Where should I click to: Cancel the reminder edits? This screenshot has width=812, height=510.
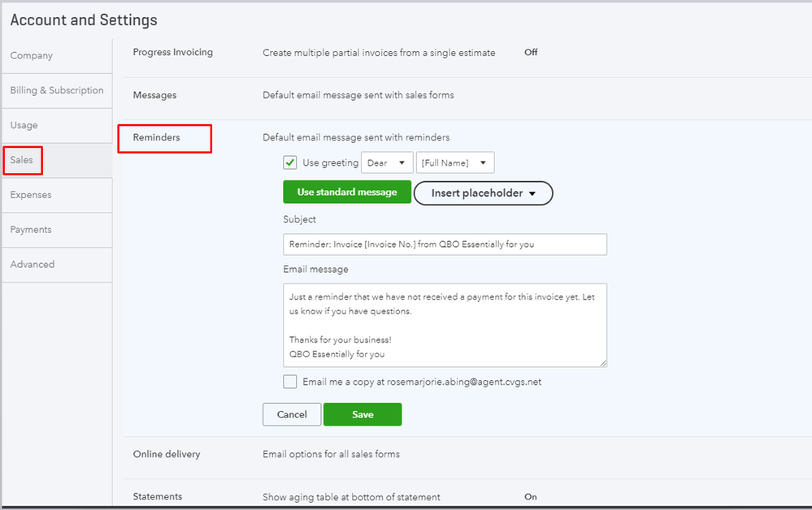[292, 414]
